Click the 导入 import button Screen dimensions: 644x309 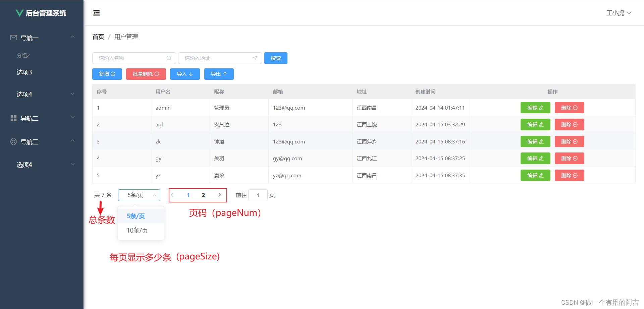pos(185,74)
